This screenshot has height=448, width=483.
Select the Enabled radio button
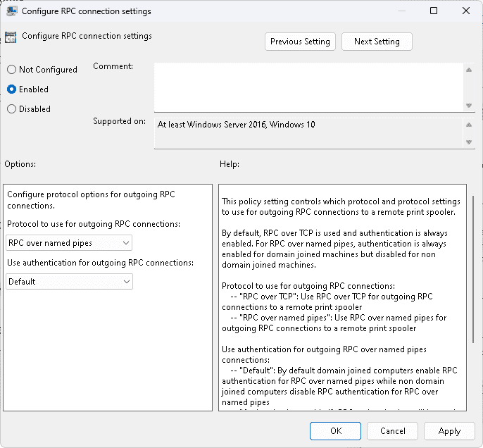point(11,89)
